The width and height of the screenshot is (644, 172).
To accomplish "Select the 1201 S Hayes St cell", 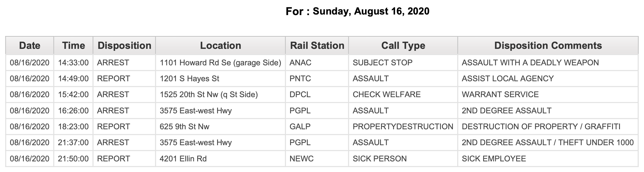I will [220, 78].
